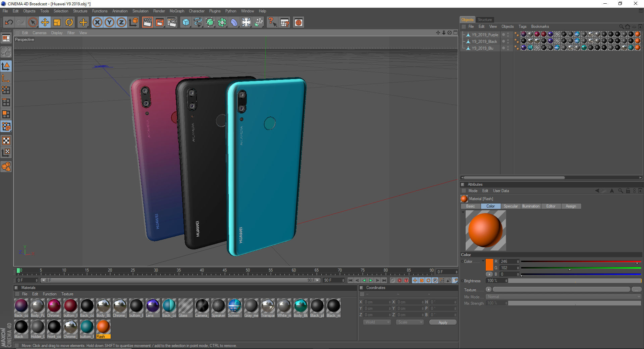
Task: Activate the Rotate tool in the top toolbar
Action: [x=69, y=22]
